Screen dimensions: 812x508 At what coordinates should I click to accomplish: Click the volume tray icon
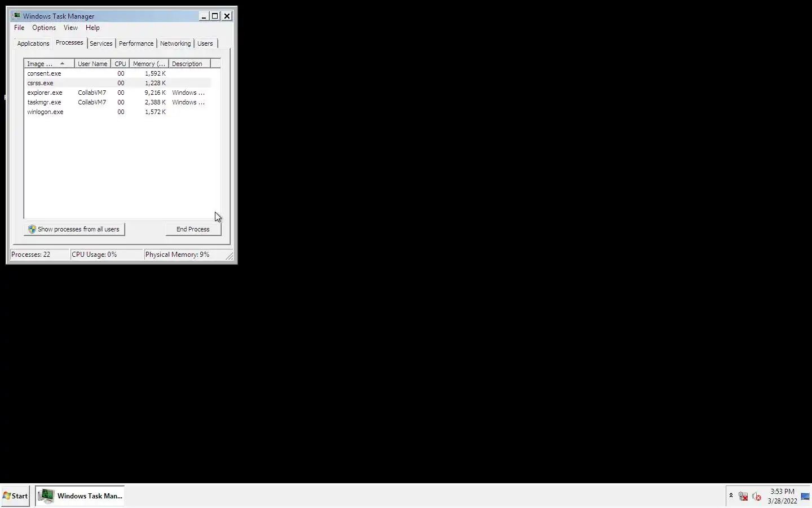pyautogui.click(x=757, y=496)
